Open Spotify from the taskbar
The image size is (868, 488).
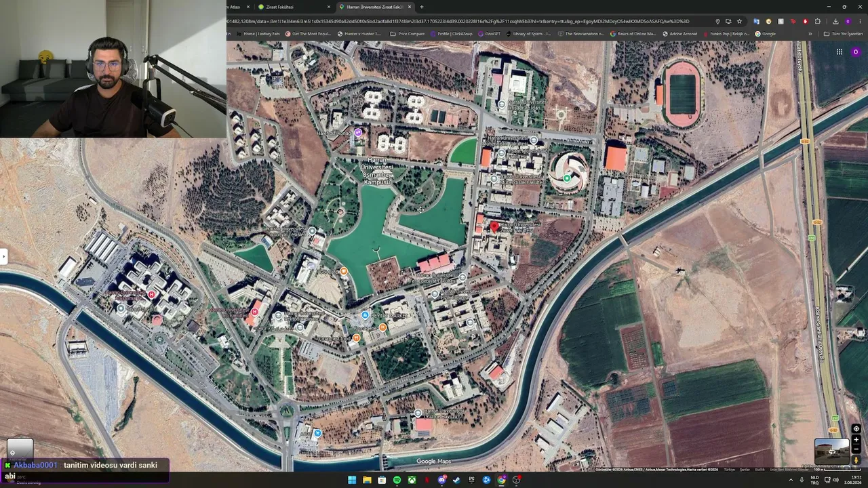[397, 480]
